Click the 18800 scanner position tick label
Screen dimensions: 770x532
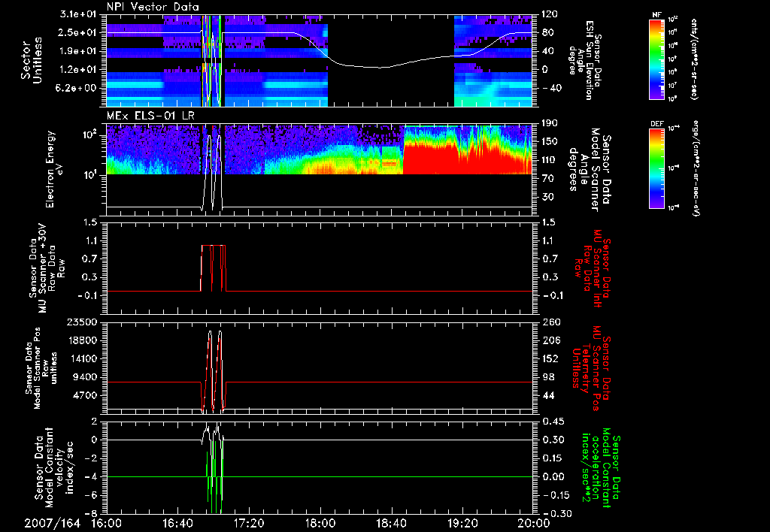click(83, 340)
